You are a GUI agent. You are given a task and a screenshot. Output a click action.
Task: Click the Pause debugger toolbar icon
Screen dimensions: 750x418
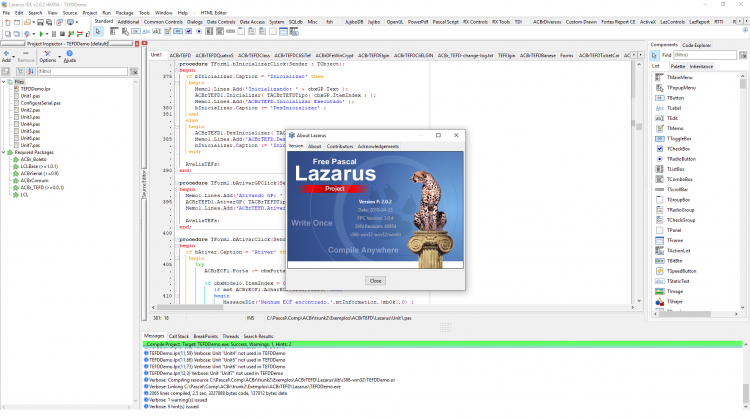click(x=54, y=34)
